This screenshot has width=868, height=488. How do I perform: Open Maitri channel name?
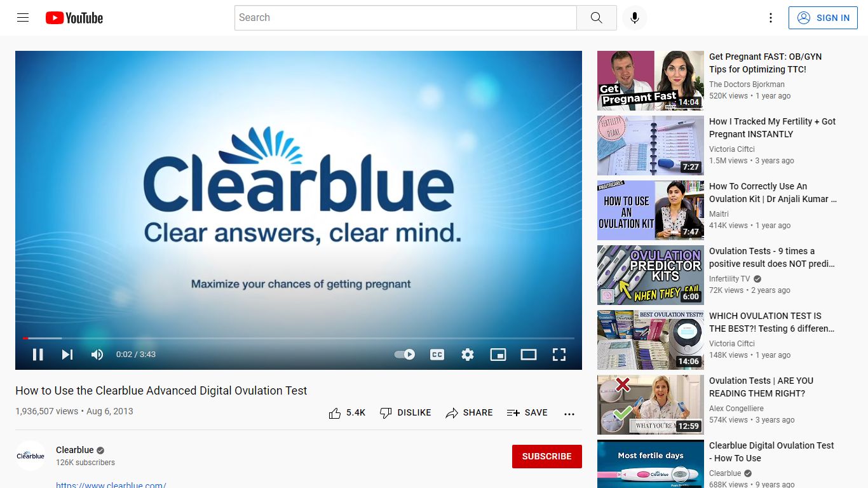tap(719, 214)
